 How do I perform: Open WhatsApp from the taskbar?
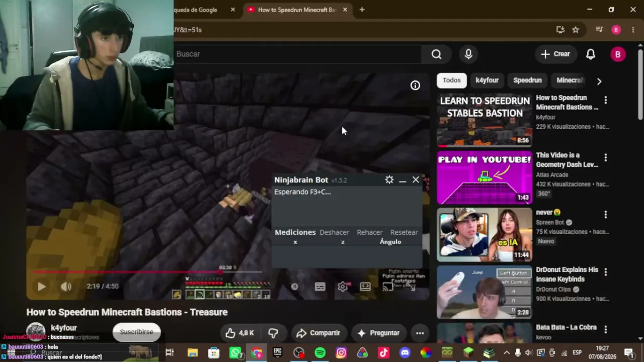(235, 353)
